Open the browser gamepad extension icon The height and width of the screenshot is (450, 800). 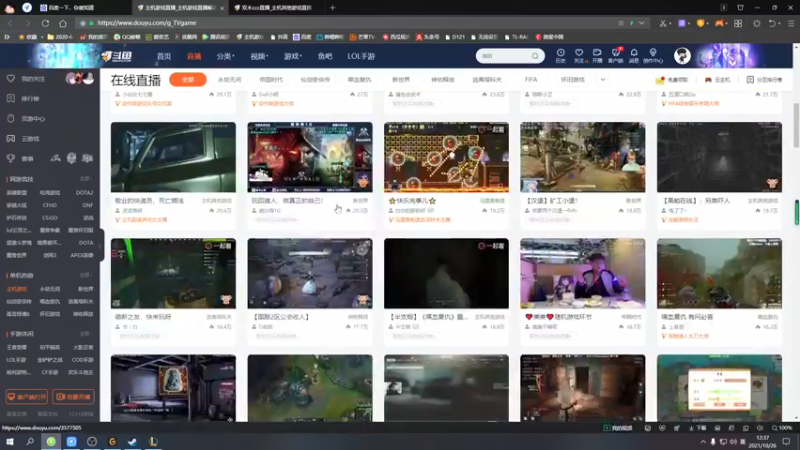pos(719,23)
